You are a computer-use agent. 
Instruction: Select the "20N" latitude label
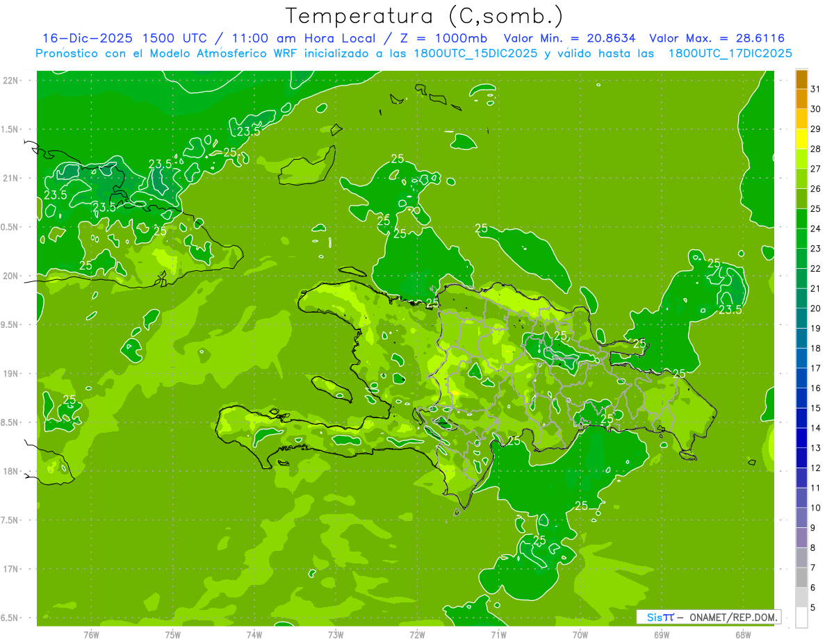click(10, 276)
